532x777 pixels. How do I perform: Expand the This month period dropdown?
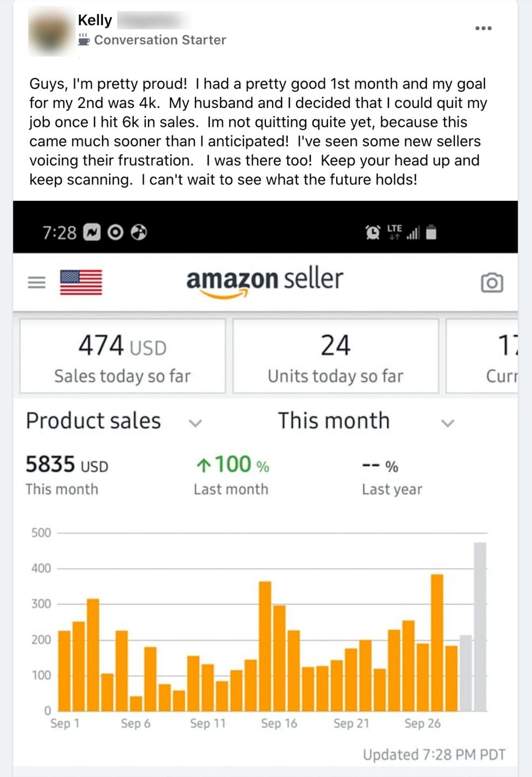point(448,423)
